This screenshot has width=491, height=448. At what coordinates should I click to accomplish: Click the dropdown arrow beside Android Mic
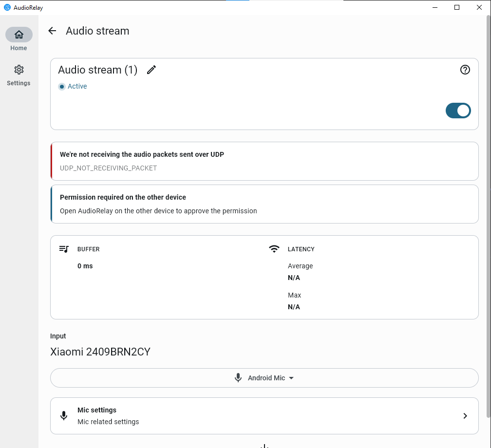pos(291,378)
